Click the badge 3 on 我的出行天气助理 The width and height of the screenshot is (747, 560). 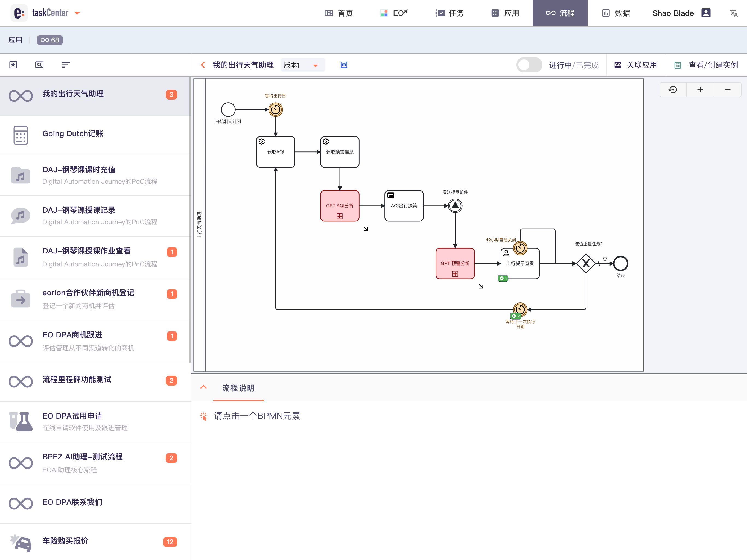click(171, 95)
